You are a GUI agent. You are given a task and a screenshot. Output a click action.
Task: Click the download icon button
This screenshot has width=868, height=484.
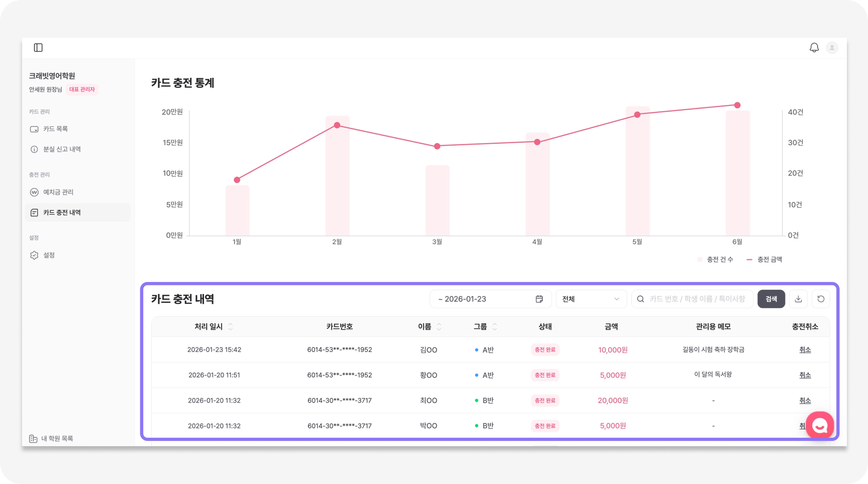pyautogui.click(x=798, y=299)
